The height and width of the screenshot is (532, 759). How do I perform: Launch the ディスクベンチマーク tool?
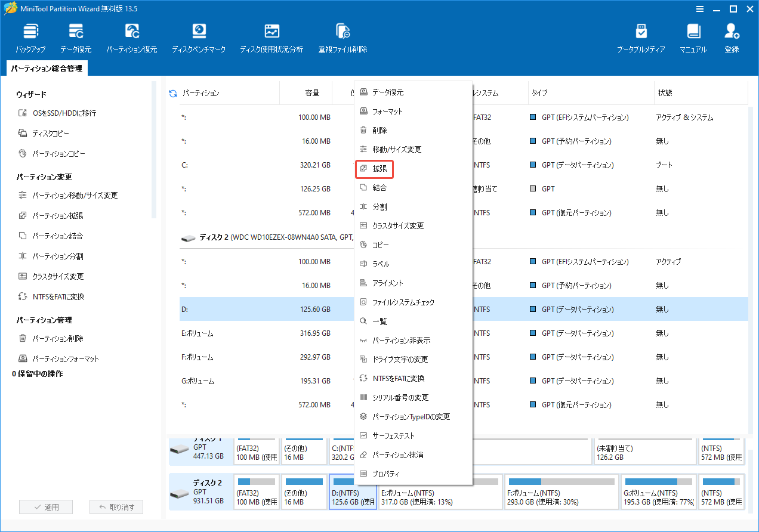[x=199, y=36]
